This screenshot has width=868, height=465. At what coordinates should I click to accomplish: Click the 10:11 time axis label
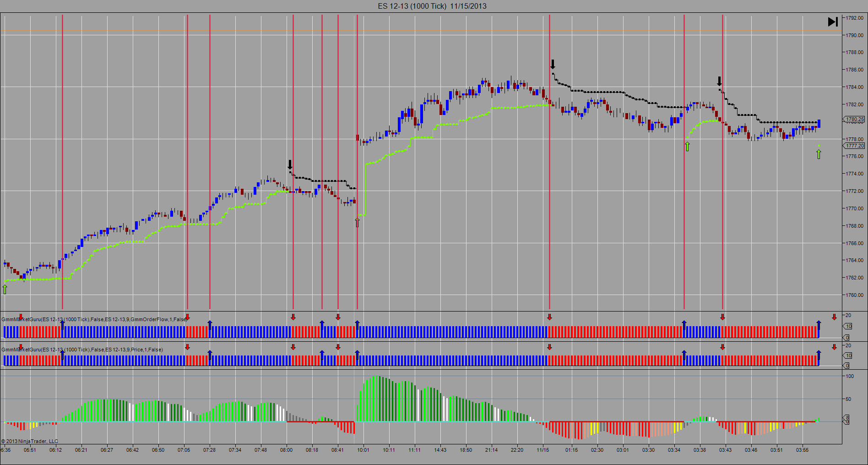[389, 450]
